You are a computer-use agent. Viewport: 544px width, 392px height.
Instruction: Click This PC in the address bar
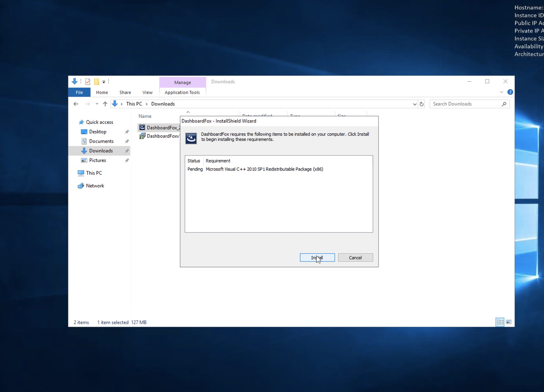(134, 104)
